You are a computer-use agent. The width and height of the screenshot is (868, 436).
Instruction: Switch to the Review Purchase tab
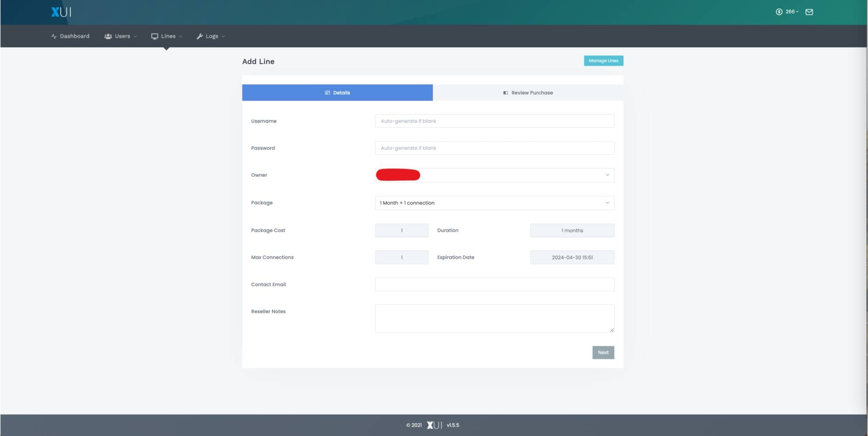528,93
